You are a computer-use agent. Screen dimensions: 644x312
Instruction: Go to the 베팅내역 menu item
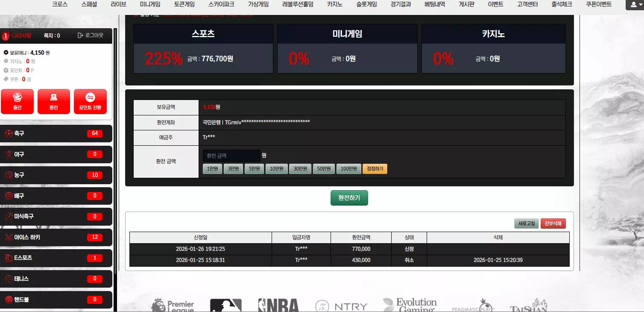(435, 4)
